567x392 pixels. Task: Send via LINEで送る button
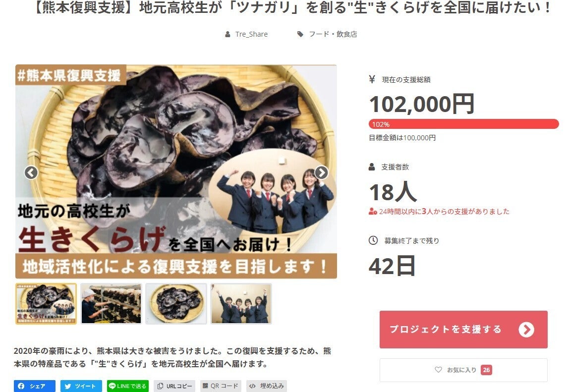128,386
